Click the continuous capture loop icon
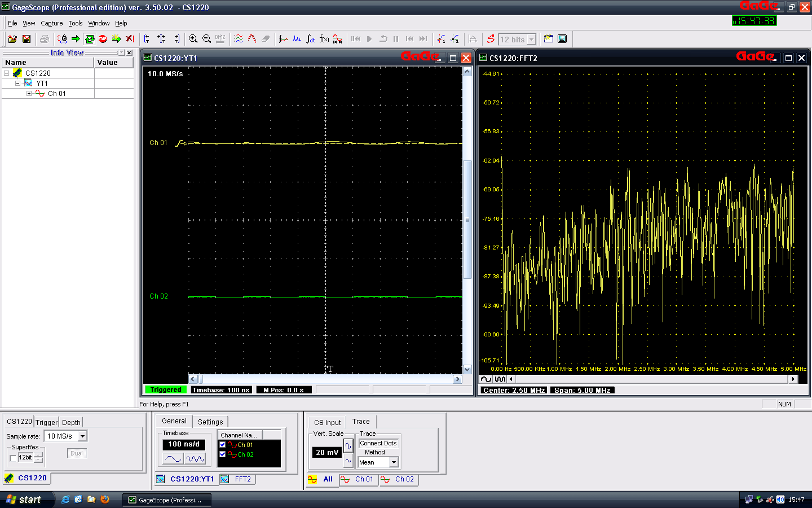This screenshot has width=812, height=508. tap(89, 39)
